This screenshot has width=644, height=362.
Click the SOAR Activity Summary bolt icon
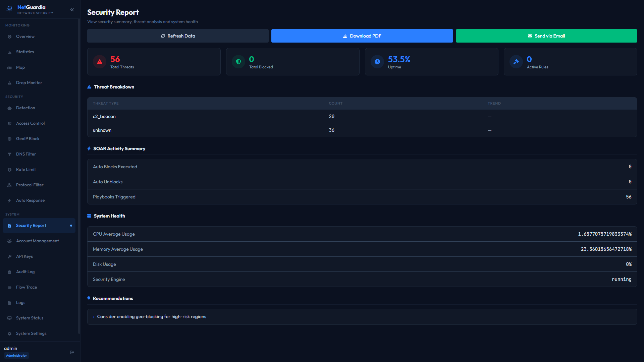[x=89, y=148]
